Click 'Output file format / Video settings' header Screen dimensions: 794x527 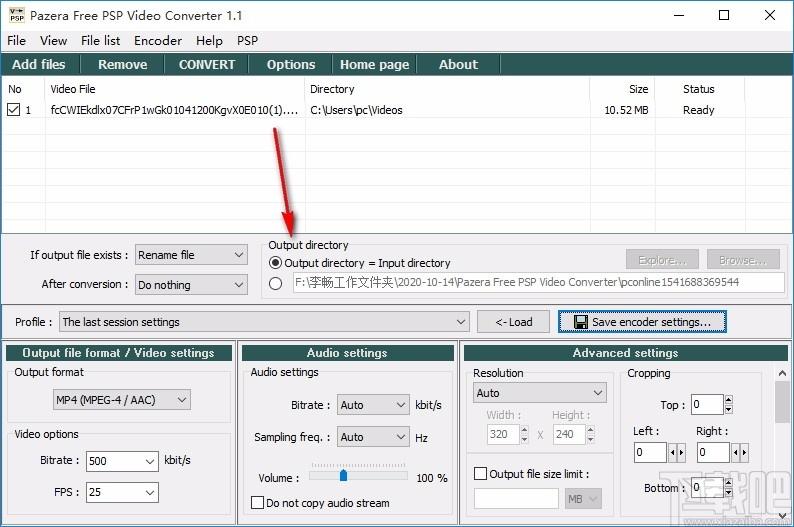[118, 353]
